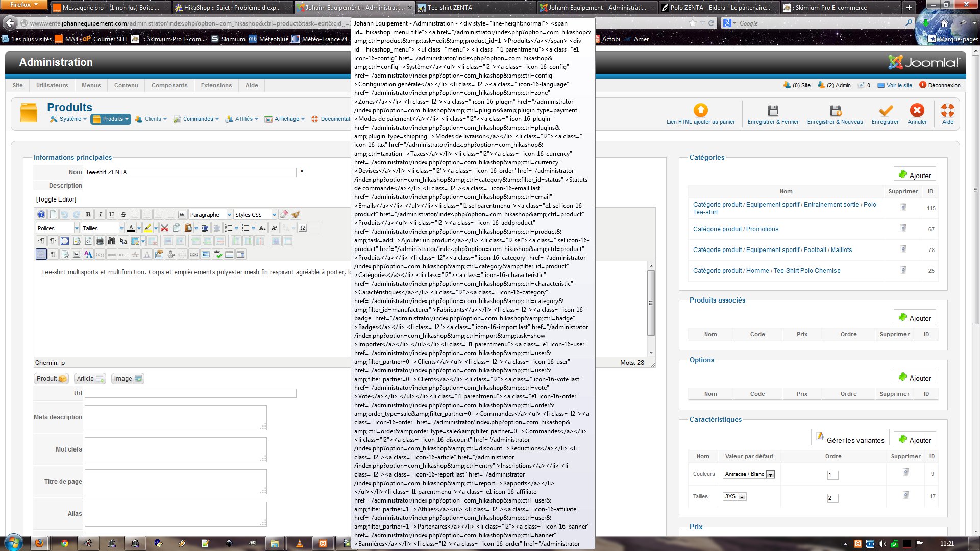The image size is (980, 551).
Task: Toggle subscript formatting
Action: click(262, 228)
